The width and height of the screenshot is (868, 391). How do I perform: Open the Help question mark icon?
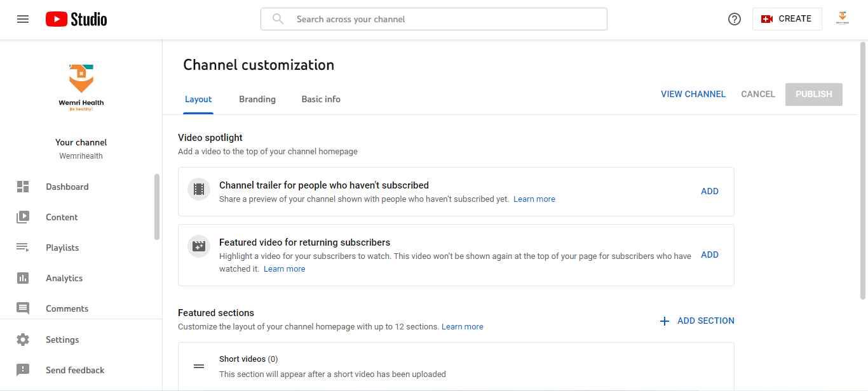(735, 19)
